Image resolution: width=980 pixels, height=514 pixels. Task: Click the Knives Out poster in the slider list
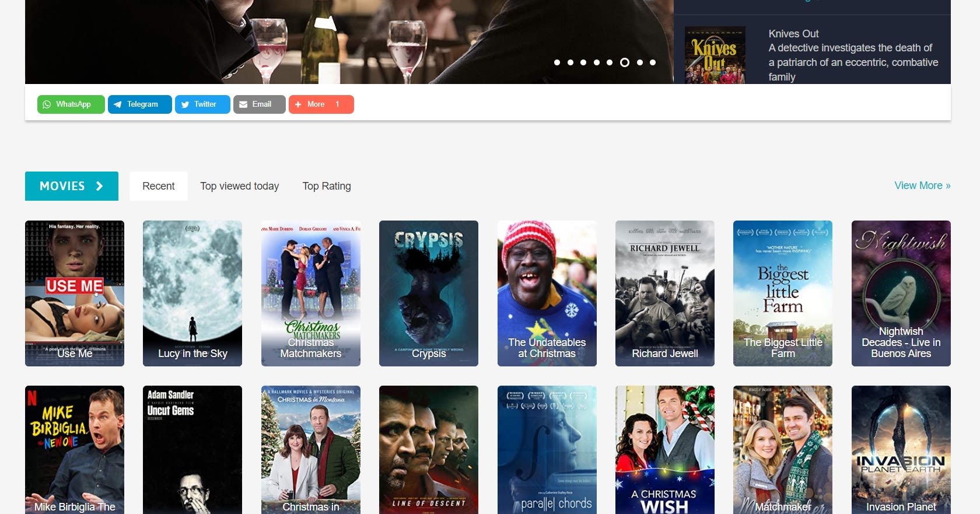click(x=715, y=55)
